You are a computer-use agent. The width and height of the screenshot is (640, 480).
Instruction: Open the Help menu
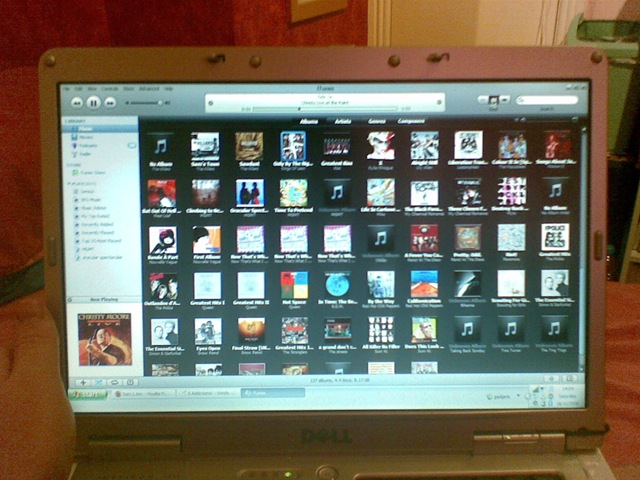pyautogui.click(x=168, y=89)
